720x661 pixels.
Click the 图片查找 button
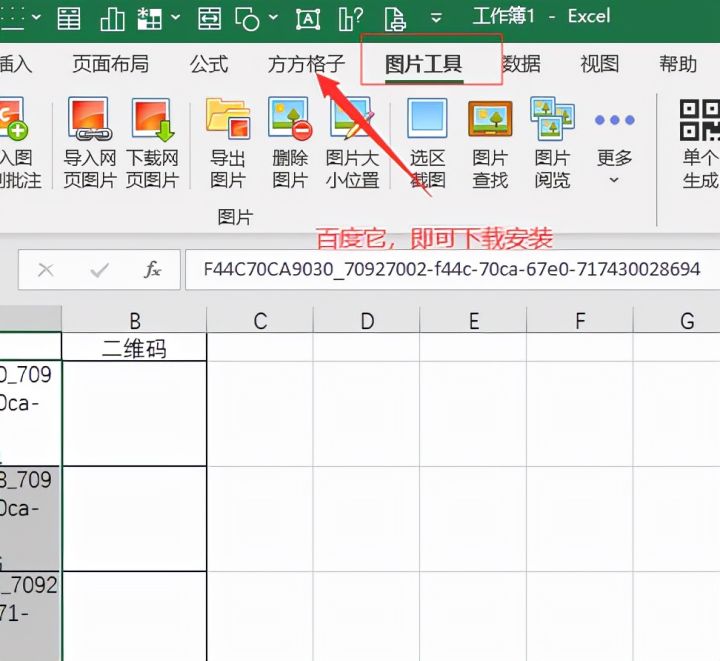tap(490, 143)
